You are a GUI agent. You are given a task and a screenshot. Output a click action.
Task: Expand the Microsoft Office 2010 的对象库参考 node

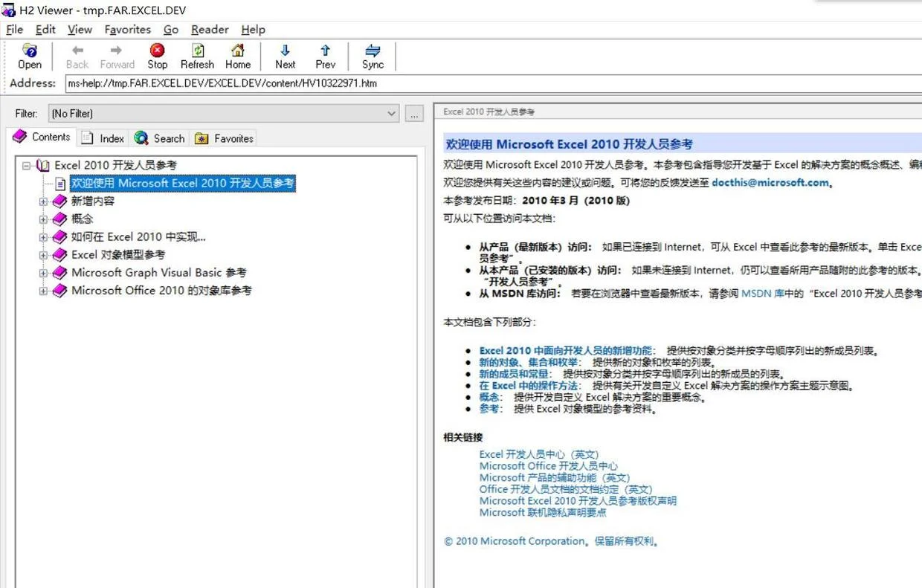(43, 291)
